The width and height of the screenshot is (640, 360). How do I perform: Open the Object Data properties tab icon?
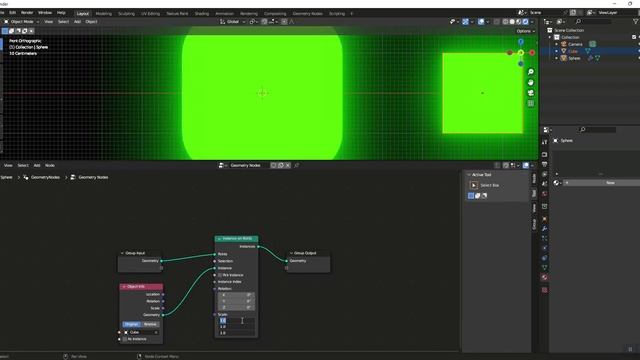(x=544, y=268)
